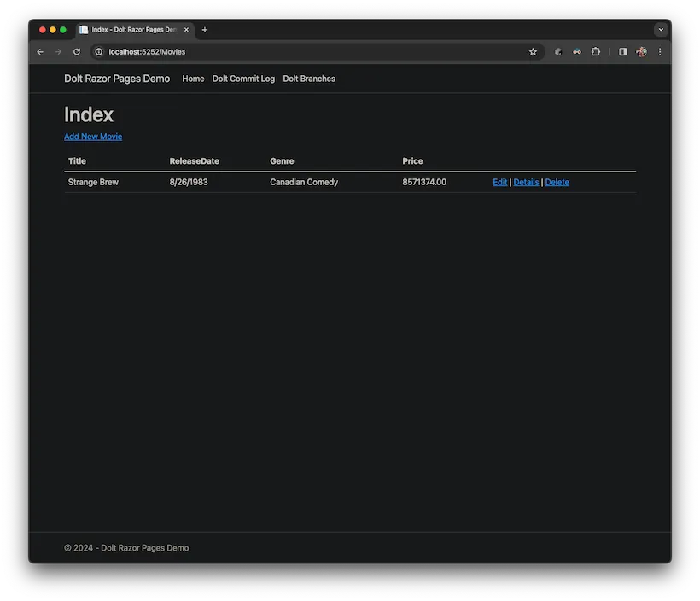Click the forward navigation arrow

[x=58, y=51]
